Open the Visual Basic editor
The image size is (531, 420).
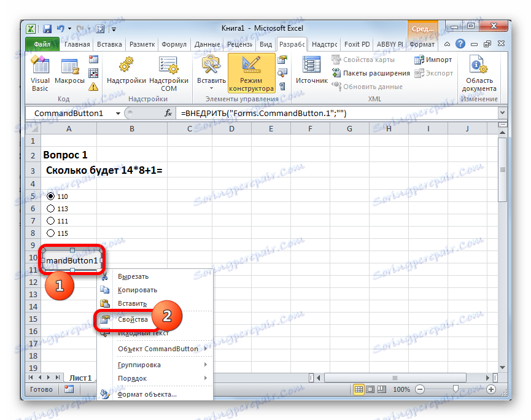[40, 74]
